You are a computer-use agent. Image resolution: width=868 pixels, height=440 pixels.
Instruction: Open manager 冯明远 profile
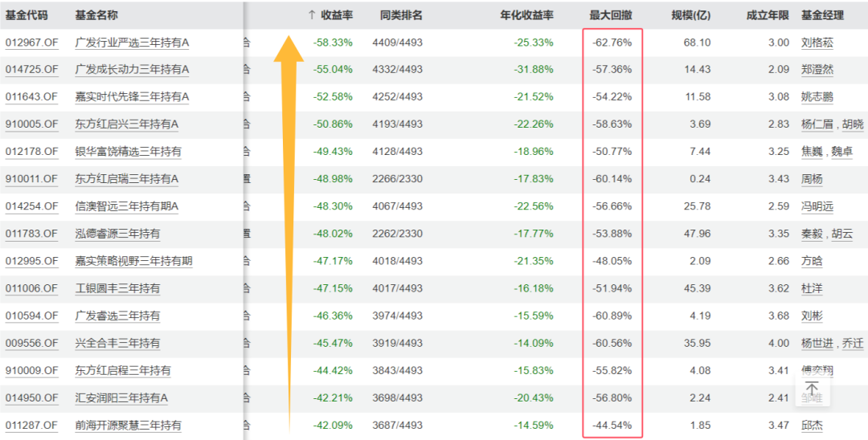coord(817,206)
